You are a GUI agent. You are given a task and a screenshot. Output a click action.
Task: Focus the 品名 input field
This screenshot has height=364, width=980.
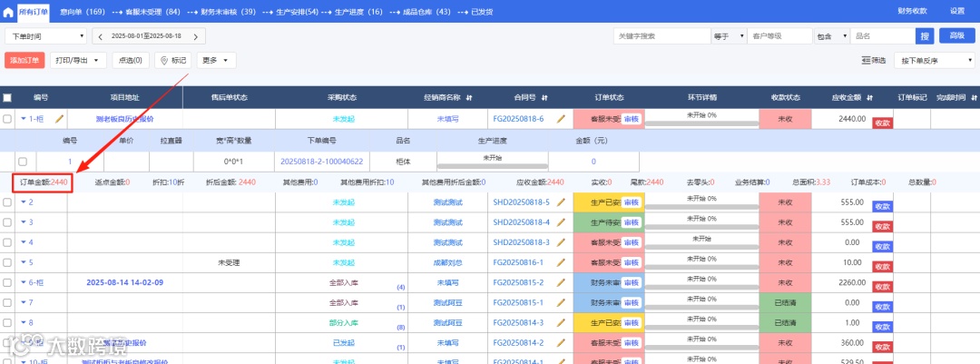tap(883, 36)
